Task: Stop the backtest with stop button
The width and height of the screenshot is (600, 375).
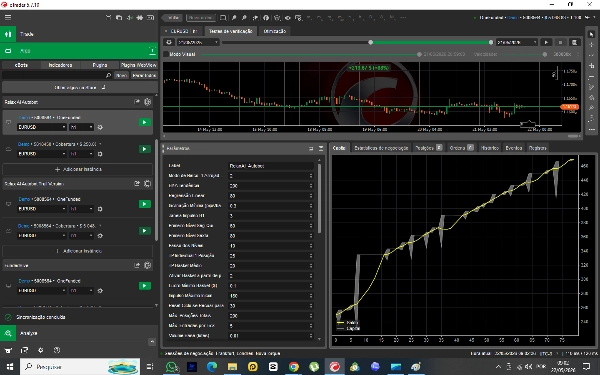Action: (x=560, y=42)
